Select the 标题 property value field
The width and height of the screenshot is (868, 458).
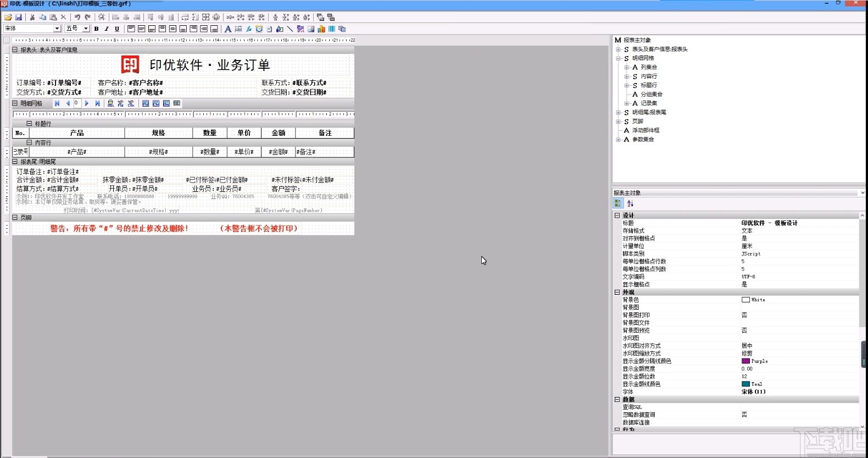pos(799,223)
